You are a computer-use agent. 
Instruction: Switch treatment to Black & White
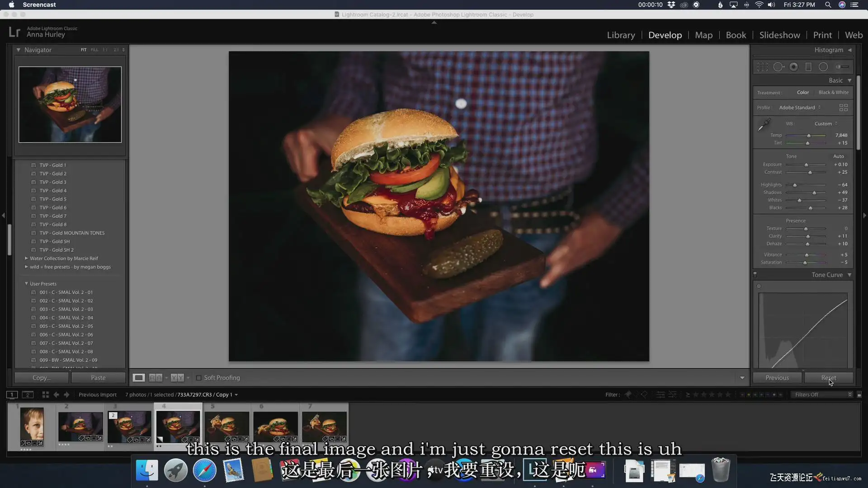pos(834,92)
